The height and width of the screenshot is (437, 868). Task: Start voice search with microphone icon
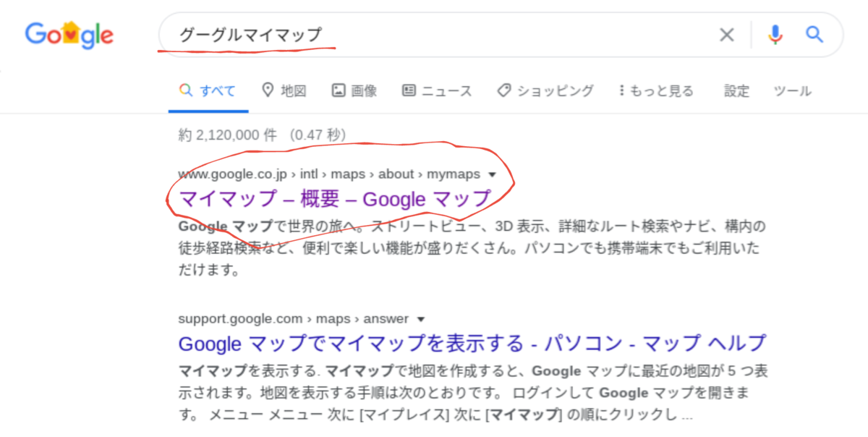775,34
